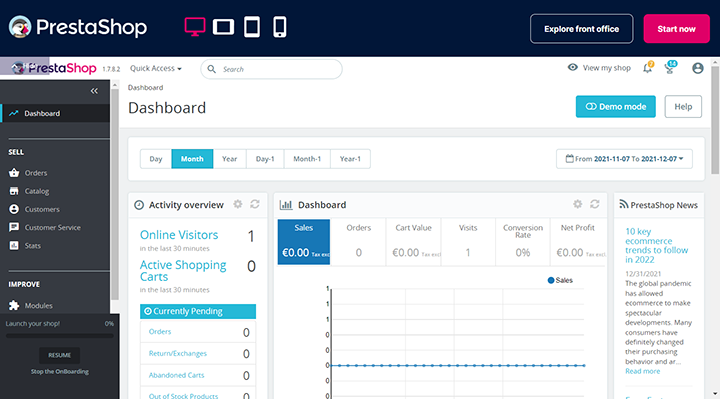Click the PrestaShop News RSS icon
720x399 pixels.
point(624,204)
